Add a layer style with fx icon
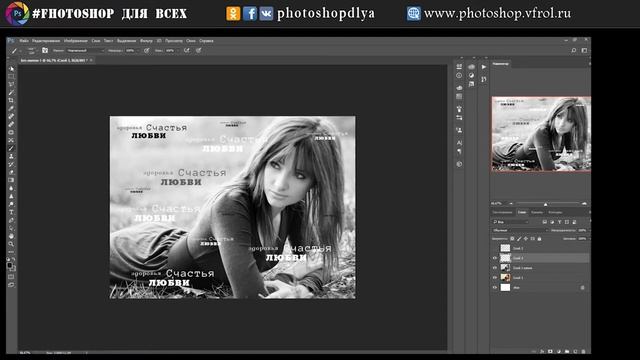 coord(542,351)
